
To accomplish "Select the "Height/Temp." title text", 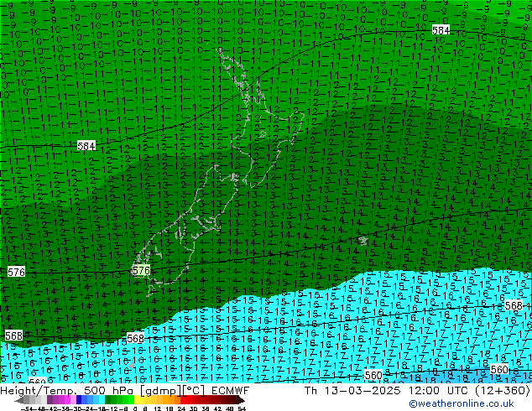I will (x=39, y=391).
